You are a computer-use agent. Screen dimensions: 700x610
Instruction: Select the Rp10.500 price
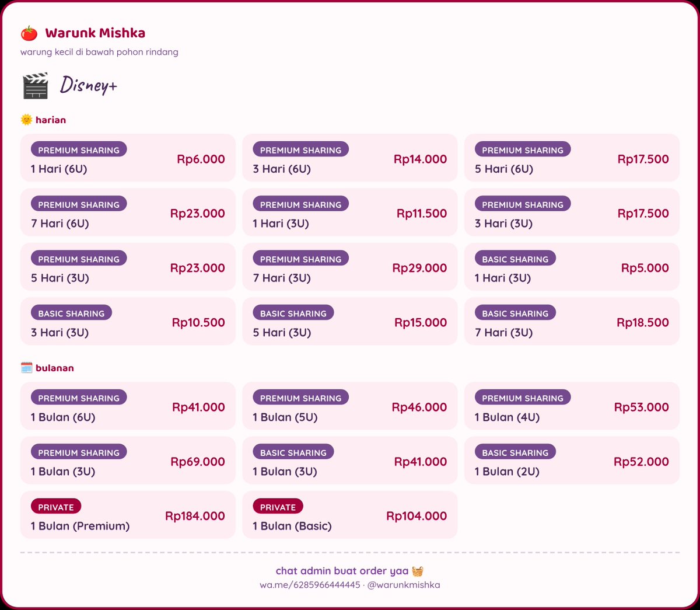click(x=198, y=322)
